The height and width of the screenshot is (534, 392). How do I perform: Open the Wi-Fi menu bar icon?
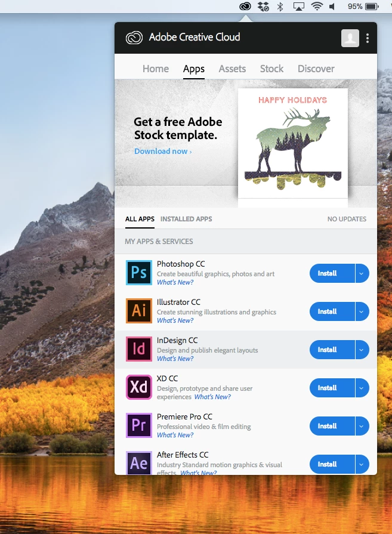(317, 6)
